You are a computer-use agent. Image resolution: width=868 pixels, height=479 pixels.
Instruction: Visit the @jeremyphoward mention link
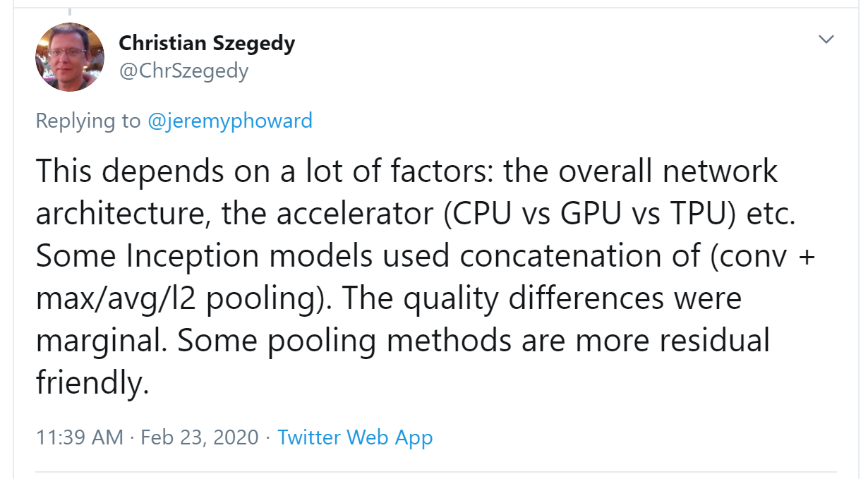(x=230, y=121)
